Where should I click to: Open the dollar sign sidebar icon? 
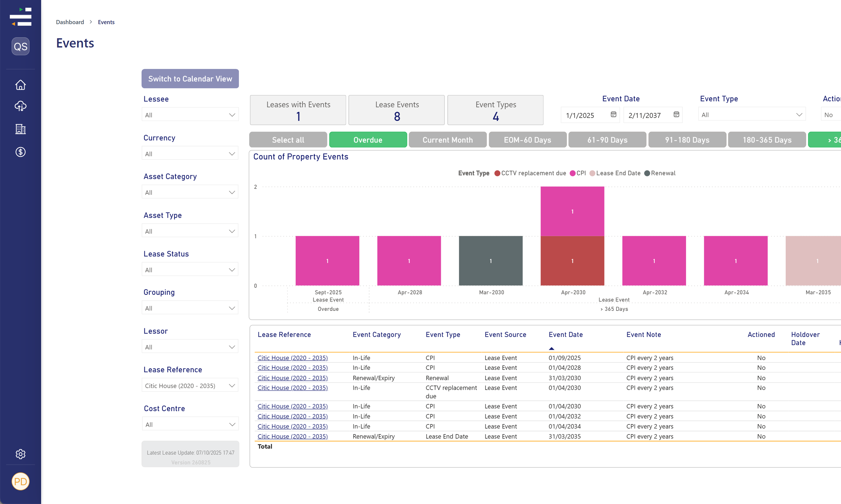(20, 152)
